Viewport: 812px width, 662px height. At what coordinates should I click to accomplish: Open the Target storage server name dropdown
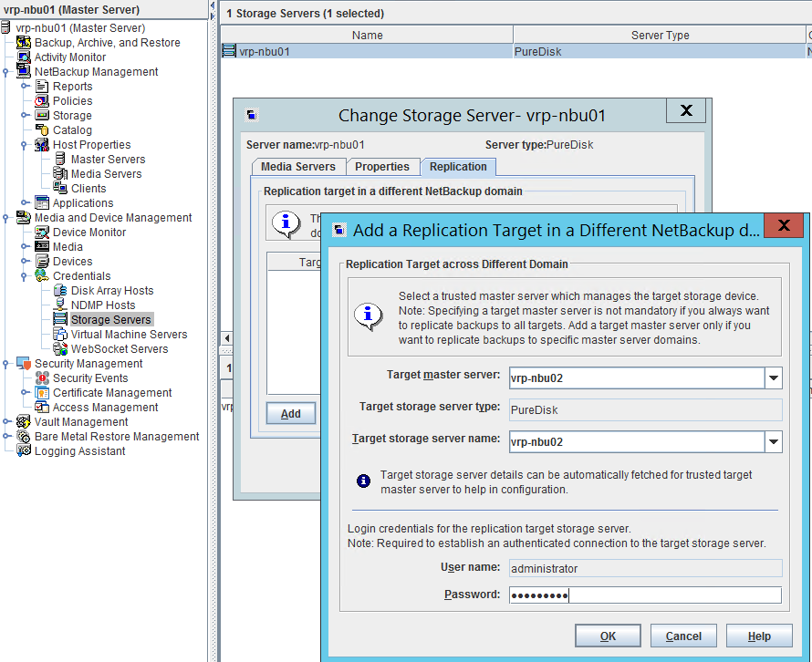[773, 442]
